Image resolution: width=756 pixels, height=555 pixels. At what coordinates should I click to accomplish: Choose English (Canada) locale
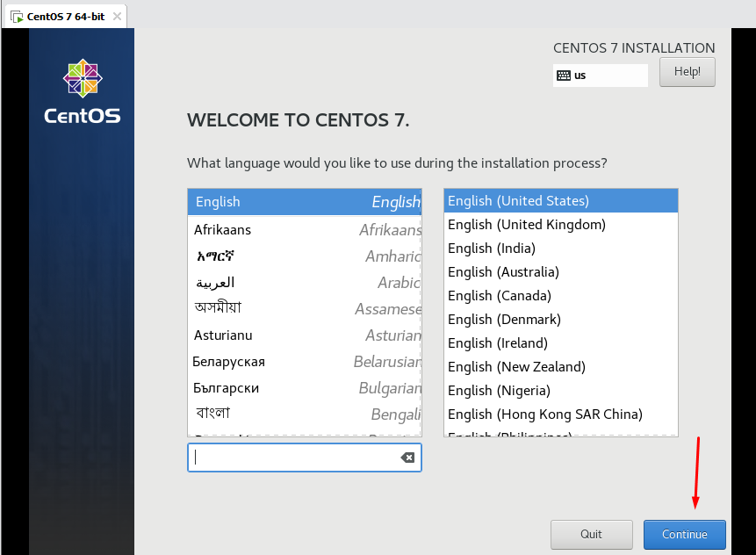click(561, 296)
